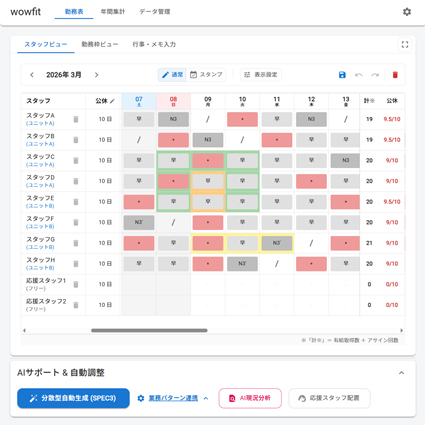Expand the 業務パターン連携 chevron

click(206, 398)
